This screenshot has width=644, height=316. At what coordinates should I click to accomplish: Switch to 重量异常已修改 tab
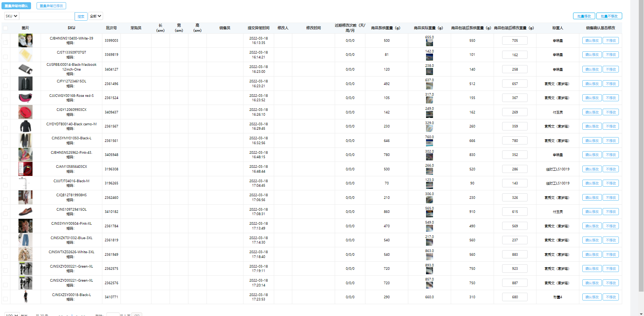[51, 6]
